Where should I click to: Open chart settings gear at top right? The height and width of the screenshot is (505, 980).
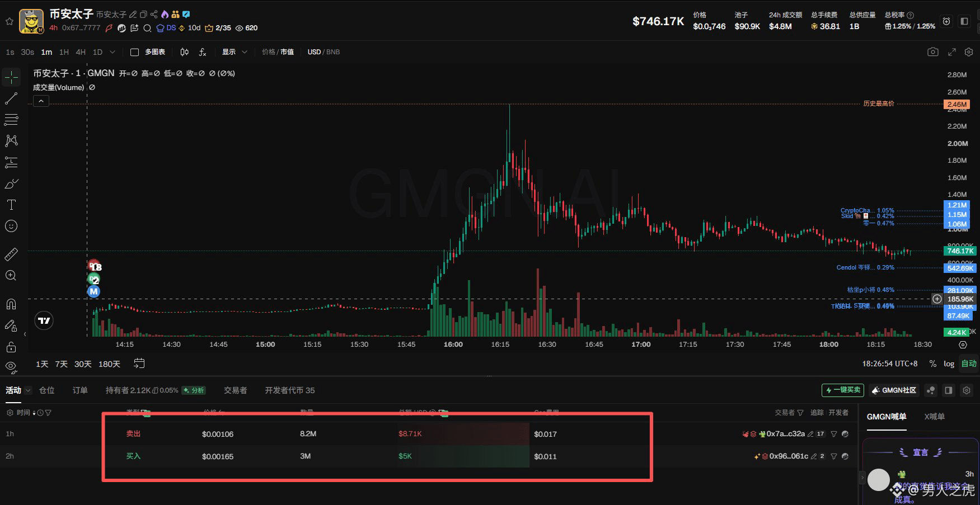click(x=969, y=52)
